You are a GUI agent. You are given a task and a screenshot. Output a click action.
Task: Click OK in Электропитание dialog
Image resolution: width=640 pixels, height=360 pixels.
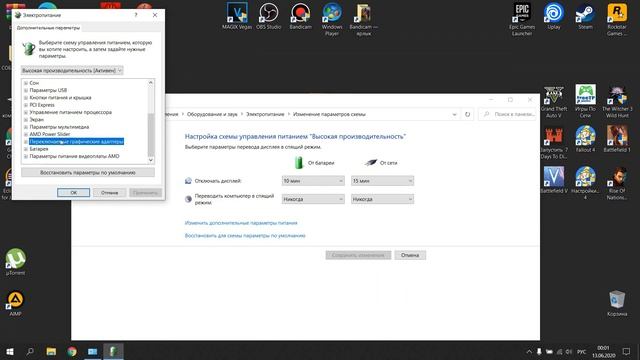click(x=73, y=193)
